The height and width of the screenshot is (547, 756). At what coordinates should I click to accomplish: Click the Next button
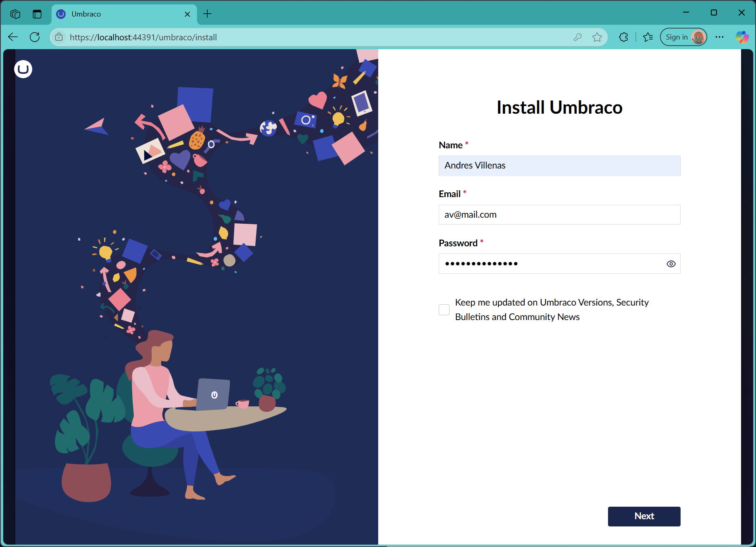[644, 516]
